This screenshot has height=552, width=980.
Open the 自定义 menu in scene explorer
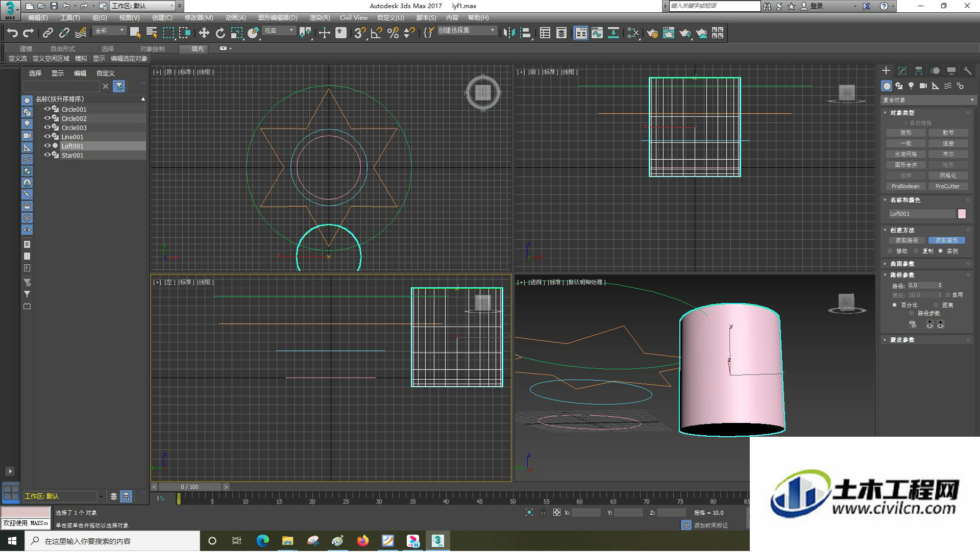pos(105,73)
